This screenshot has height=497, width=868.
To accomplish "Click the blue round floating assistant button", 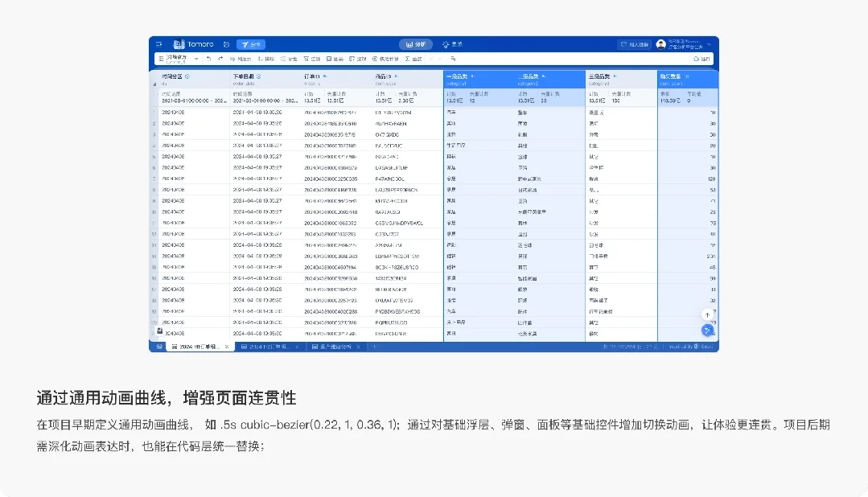I will pyautogui.click(x=707, y=331).
